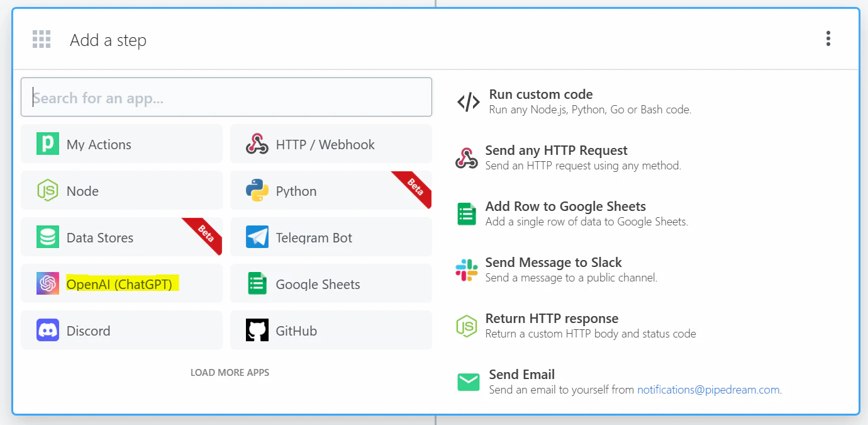Click the Run custom code brackets icon
Screen dimensions: 868x425
coord(469,101)
